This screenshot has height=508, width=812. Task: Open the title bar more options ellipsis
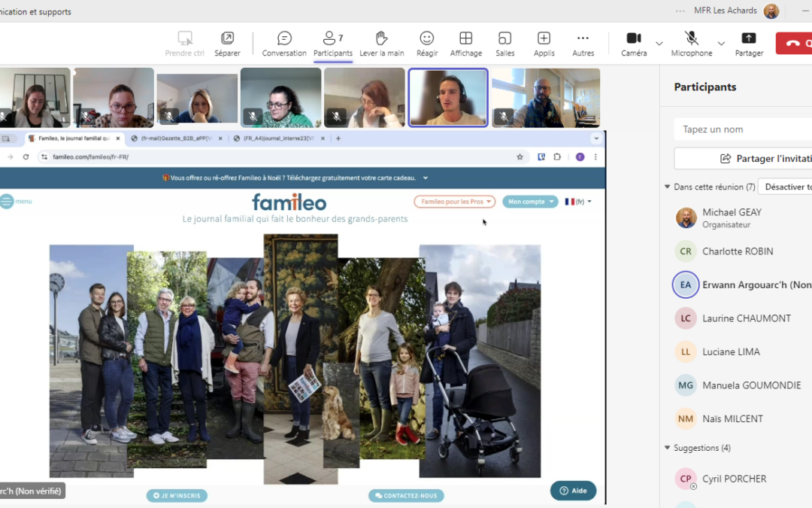[680, 11]
